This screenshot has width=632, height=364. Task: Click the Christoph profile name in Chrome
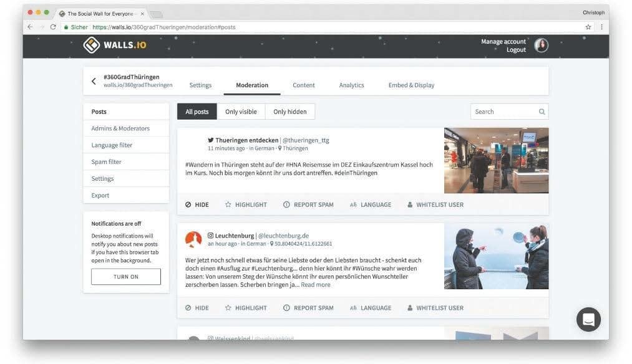click(x=593, y=12)
